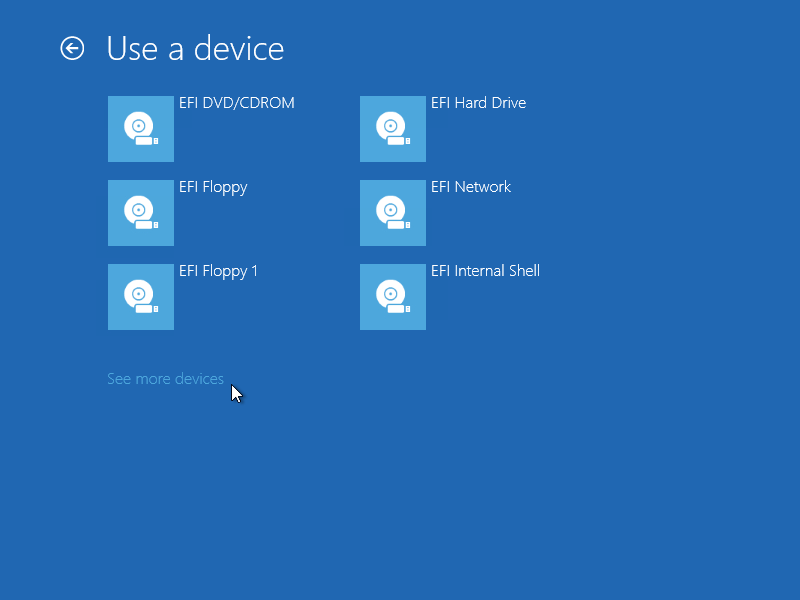
Task: Click the EFI Internal Shell label text
Action: (485, 270)
